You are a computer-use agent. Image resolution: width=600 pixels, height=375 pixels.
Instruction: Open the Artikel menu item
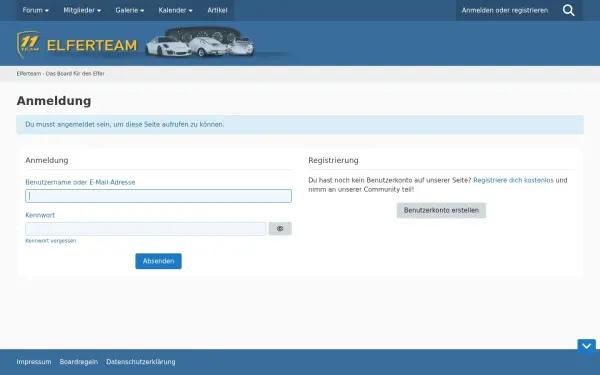217,10
